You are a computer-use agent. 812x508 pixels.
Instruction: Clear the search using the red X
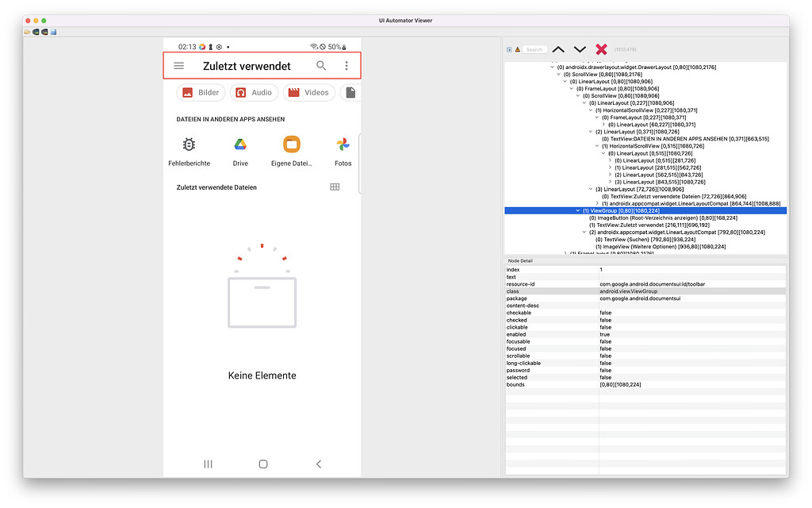[x=601, y=49]
